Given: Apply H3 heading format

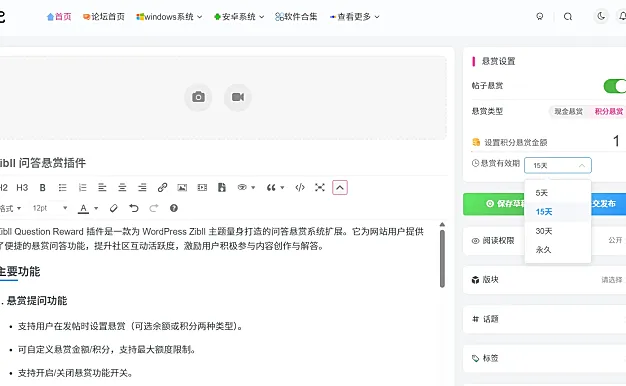Looking at the screenshot, I should 22,188.
